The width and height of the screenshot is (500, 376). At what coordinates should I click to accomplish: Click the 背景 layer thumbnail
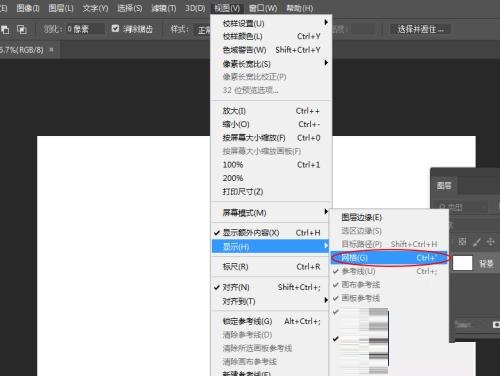463,263
